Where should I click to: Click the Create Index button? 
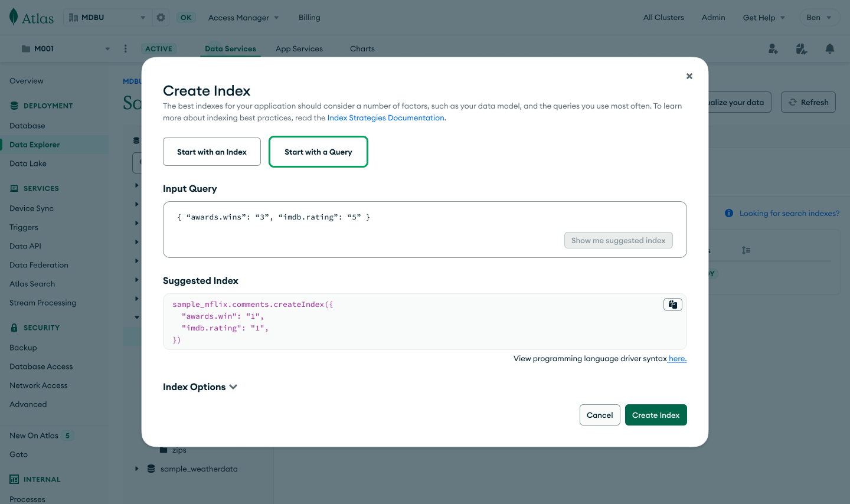(x=656, y=415)
